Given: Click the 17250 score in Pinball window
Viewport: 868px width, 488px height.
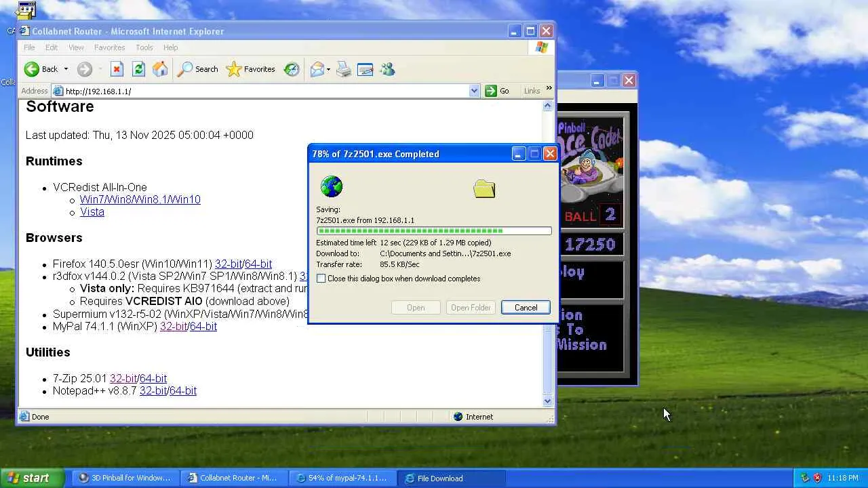Looking at the screenshot, I should point(590,245).
